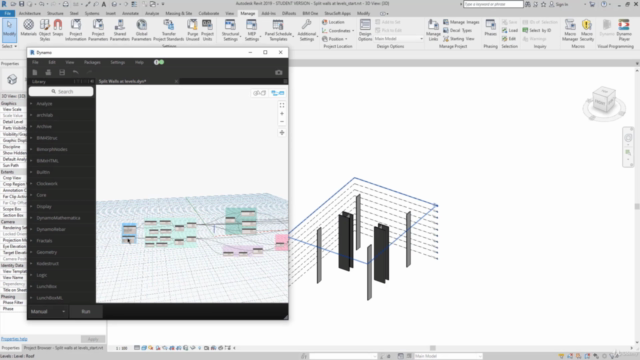Click the blue node on Dynamo canvas
This screenshot has width=640, height=360.
pyautogui.click(x=129, y=233)
